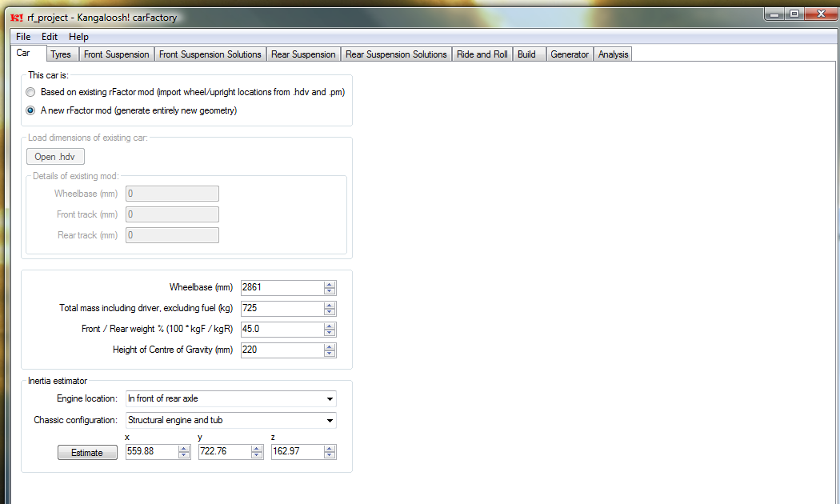The image size is (840, 504).
Task: Increase Total mass with up spinner arrow
Action: pyautogui.click(x=330, y=306)
